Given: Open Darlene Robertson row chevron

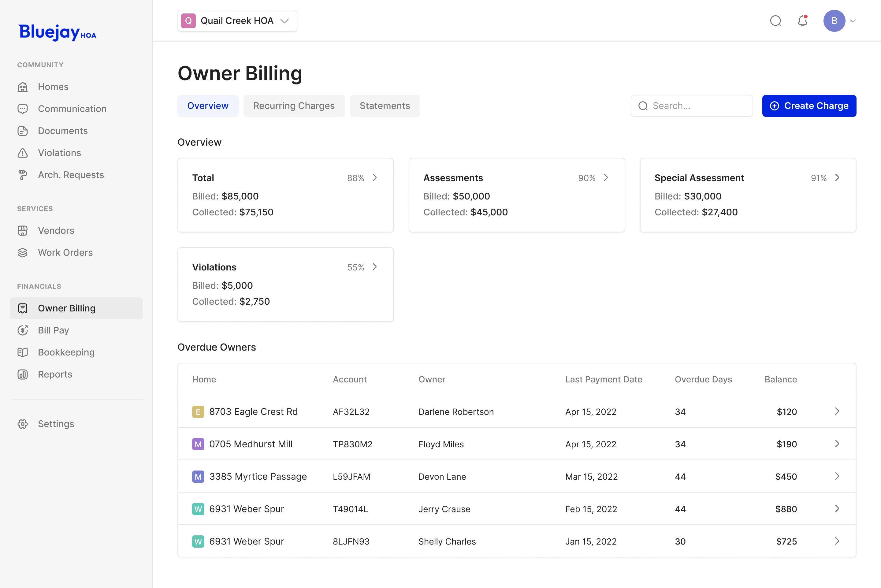Looking at the screenshot, I should pyautogui.click(x=837, y=411).
